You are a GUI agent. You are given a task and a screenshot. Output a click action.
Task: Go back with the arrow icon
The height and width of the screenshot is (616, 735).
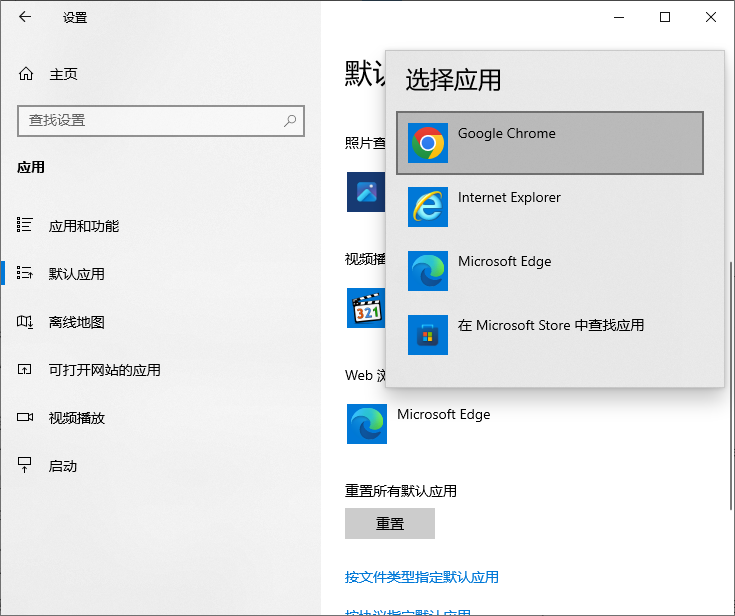pos(24,17)
